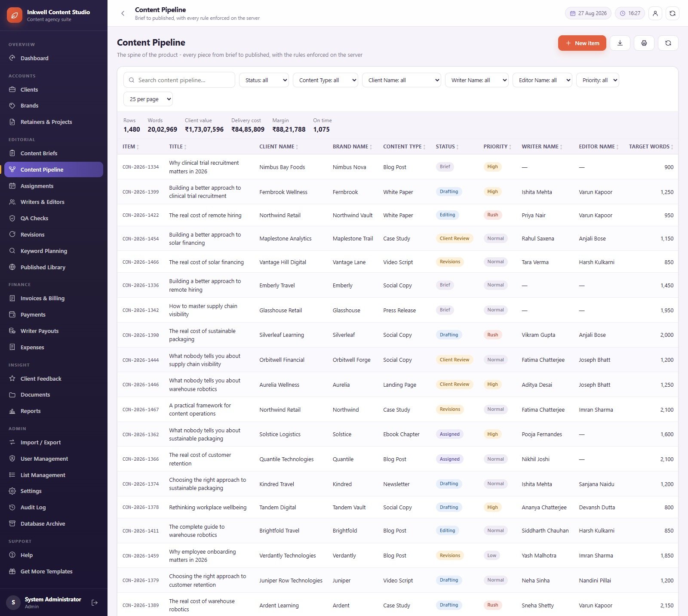The width and height of the screenshot is (688, 616).
Task: Click the Writer Payouts coins icon
Action: (x=12, y=331)
